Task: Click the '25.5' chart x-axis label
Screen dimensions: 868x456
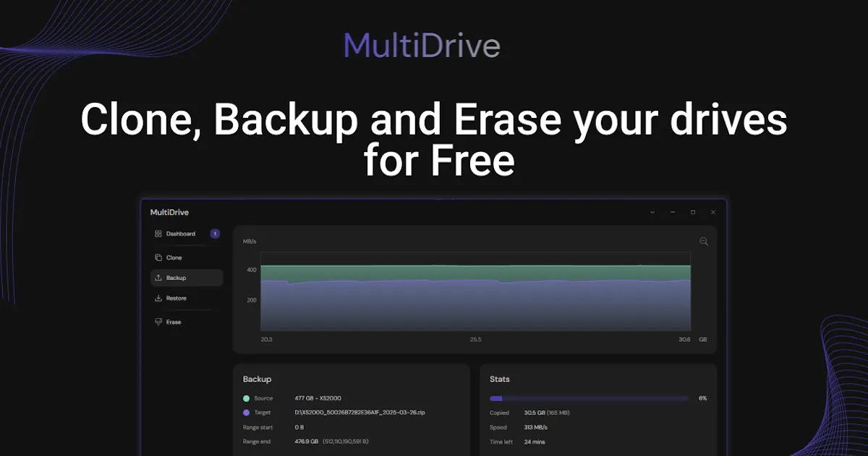Action: coord(475,339)
